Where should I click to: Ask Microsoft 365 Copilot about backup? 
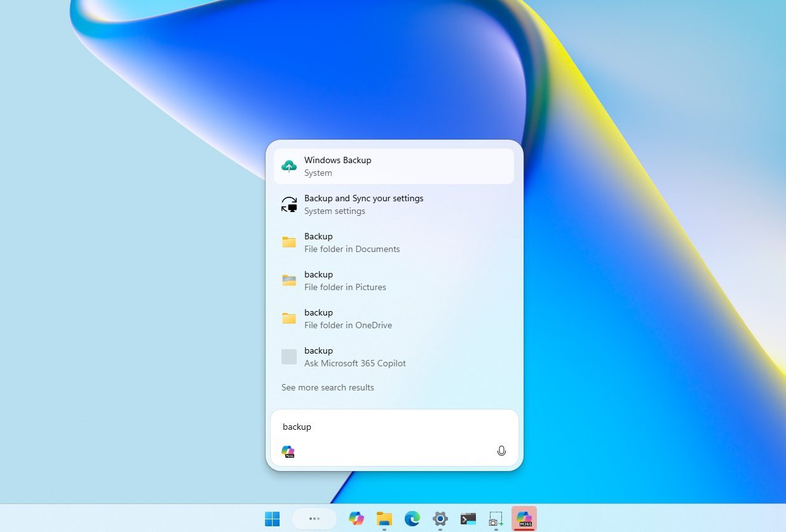tap(394, 356)
